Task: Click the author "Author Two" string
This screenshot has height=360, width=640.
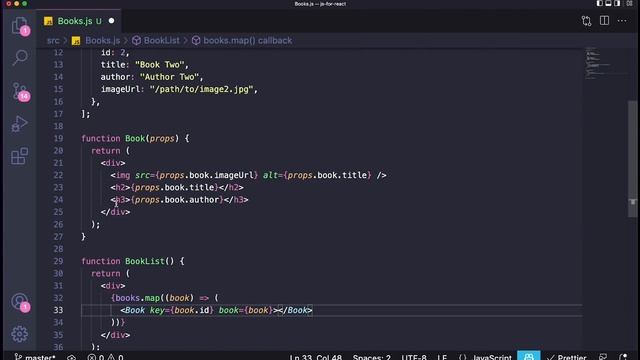Action: pyautogui.click(x=169, y=77)
